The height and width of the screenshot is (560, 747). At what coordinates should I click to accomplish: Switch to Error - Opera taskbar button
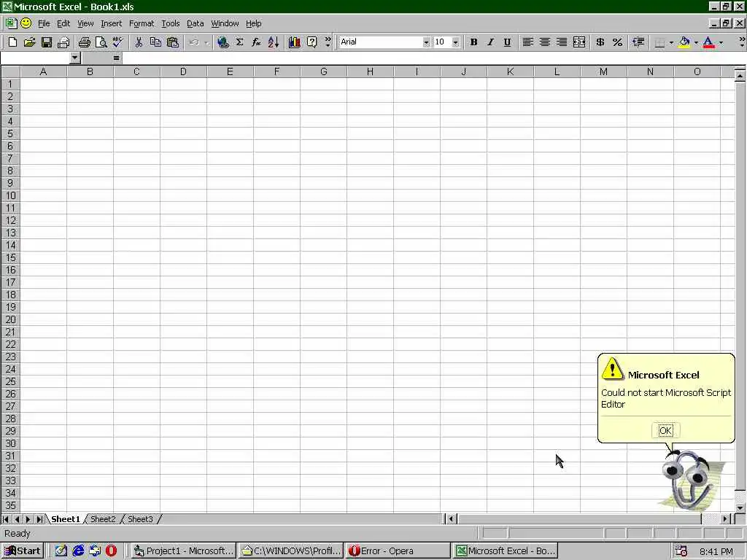pos(398,551)
